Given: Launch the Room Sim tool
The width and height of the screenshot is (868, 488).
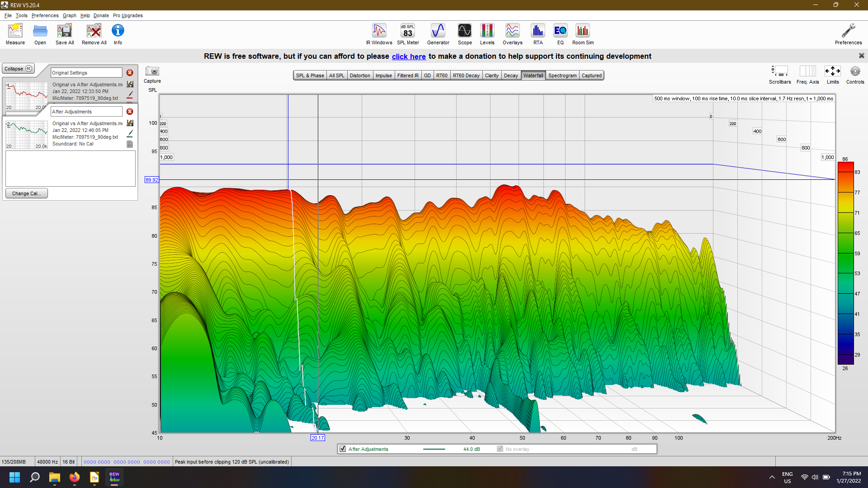Looking at the screenshot, I should (x=583, y=34).
